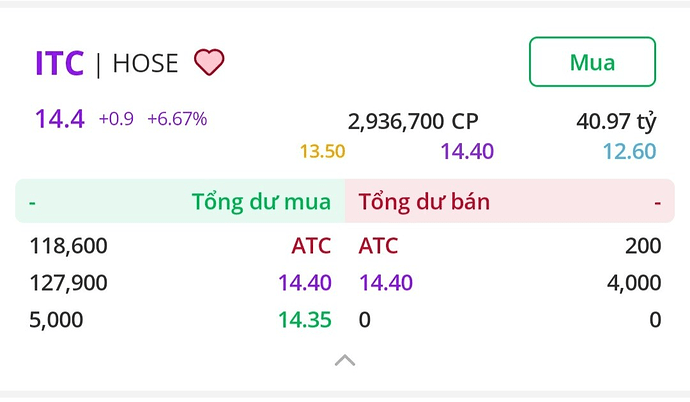The height and width of the screenshot is (402, 690).
Task: Tap the +6.67% percent change
Action: pos(177,119)
